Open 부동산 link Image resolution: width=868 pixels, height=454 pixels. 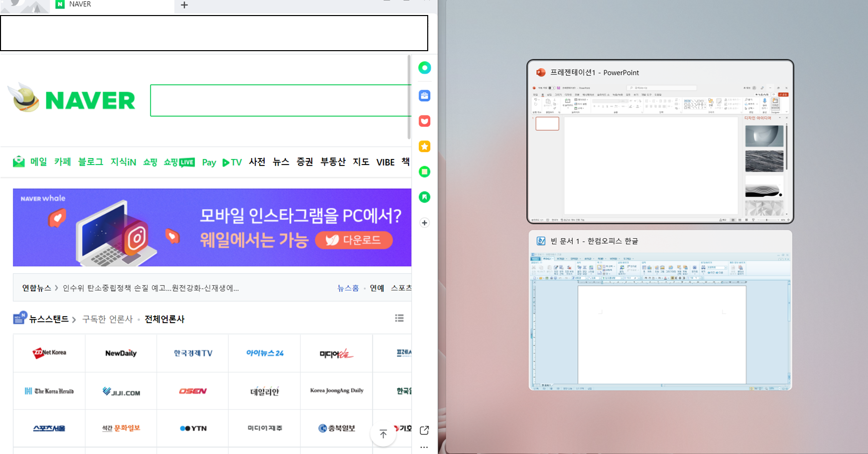coord(333,162)
